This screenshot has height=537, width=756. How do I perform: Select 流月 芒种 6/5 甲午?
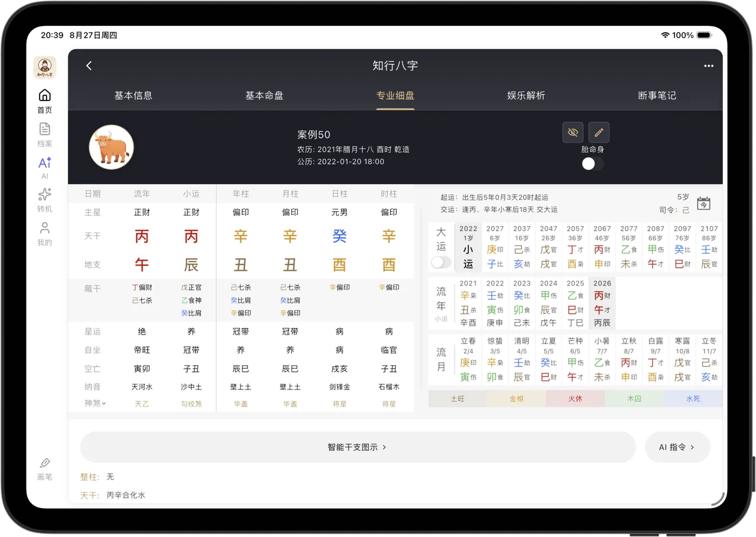(x=575, y=360)
